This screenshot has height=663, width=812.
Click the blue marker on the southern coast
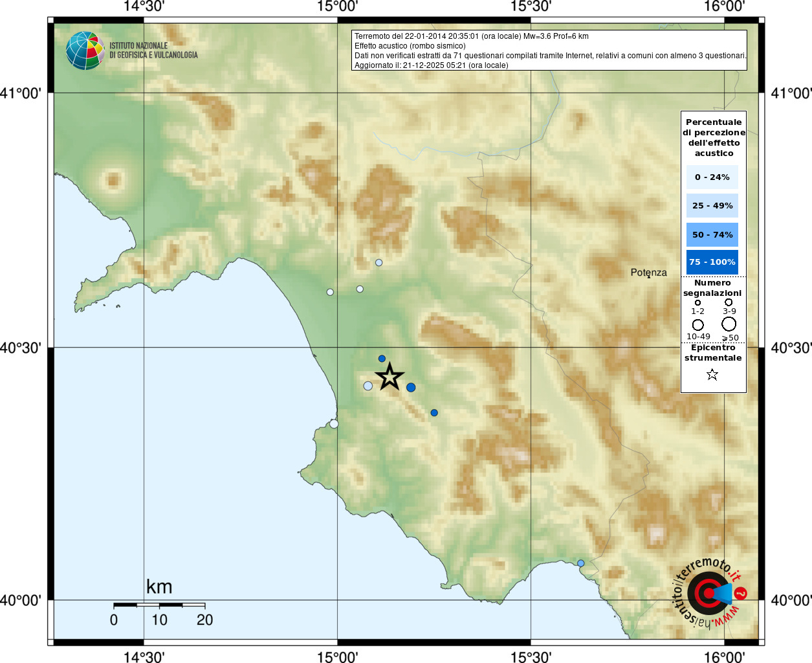tap(580, 563)
